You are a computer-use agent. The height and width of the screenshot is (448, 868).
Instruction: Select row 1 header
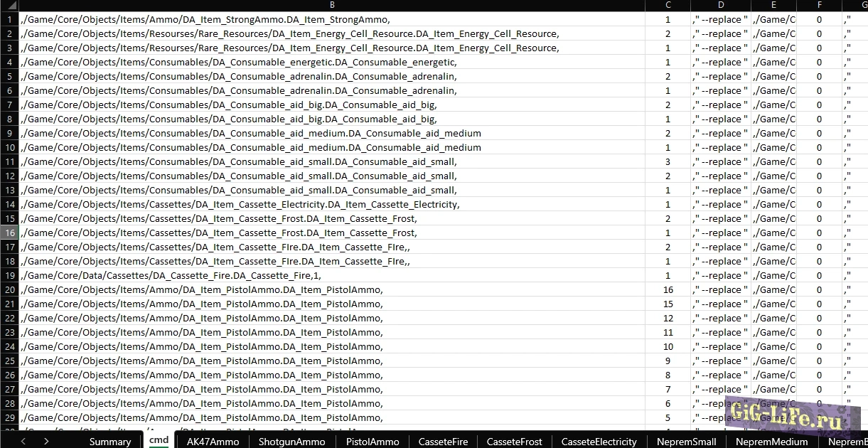click(x=10, y=19)
